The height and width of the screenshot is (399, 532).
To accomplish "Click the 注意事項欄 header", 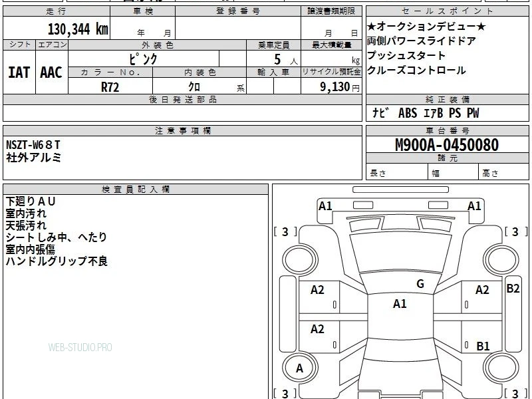I will 182,130.
